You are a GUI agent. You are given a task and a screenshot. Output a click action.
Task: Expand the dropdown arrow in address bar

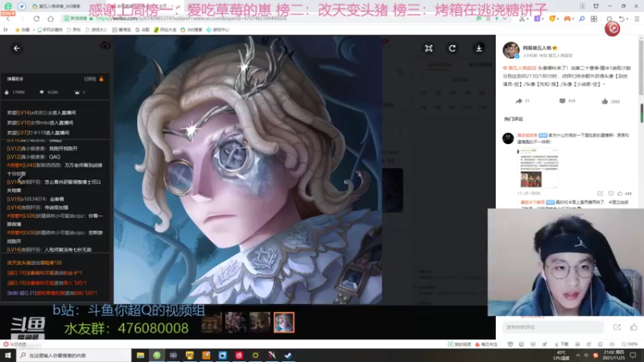[x=505, y=19]
